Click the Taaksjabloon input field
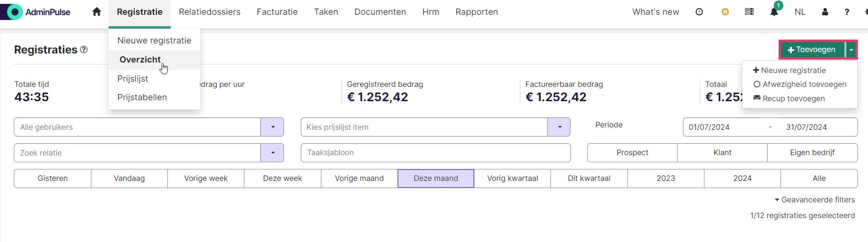 click(436, 153)
